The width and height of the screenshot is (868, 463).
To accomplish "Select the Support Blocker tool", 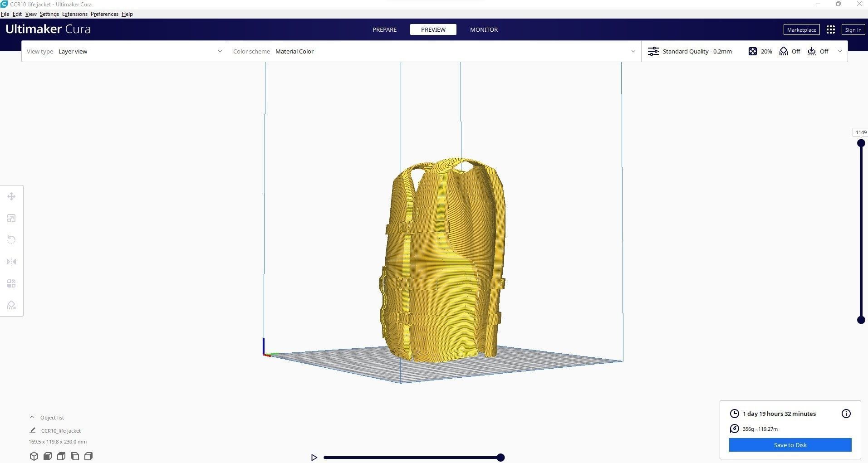I will 11,305.
